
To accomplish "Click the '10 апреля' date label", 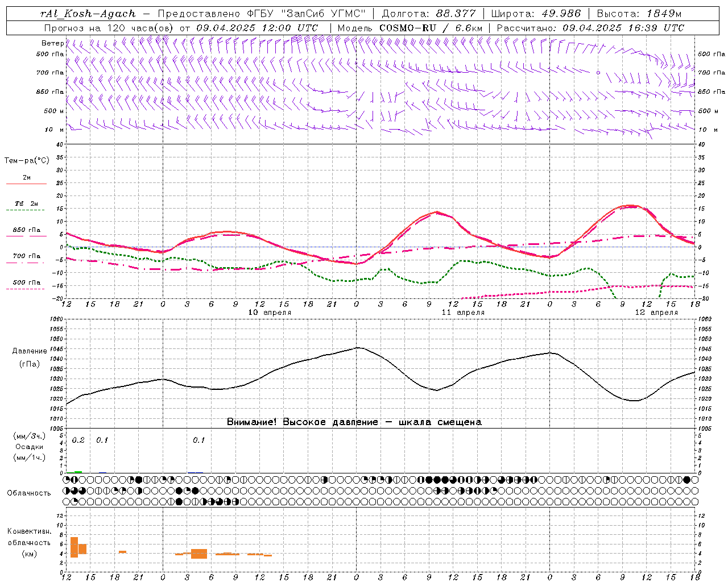I will (x=270, y=313).
